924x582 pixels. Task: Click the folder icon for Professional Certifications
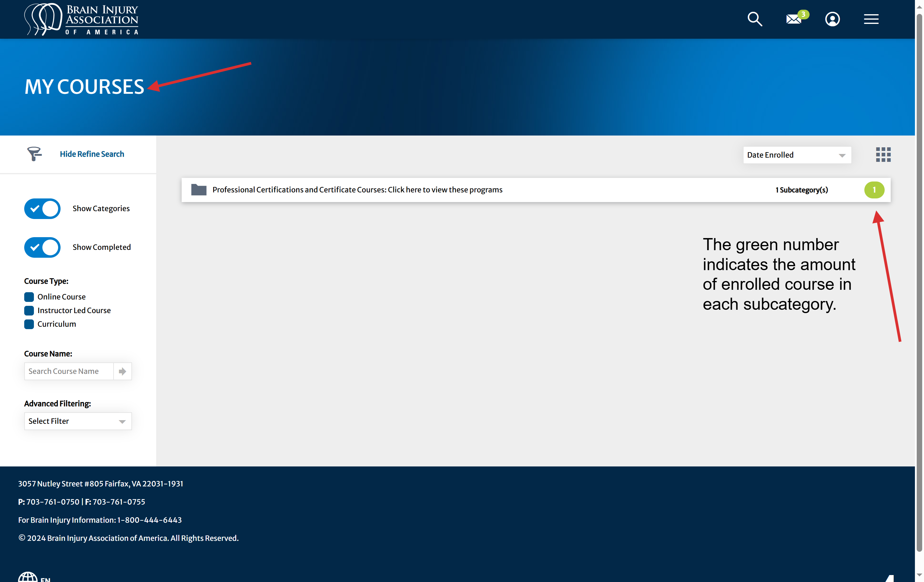point(198,190)
